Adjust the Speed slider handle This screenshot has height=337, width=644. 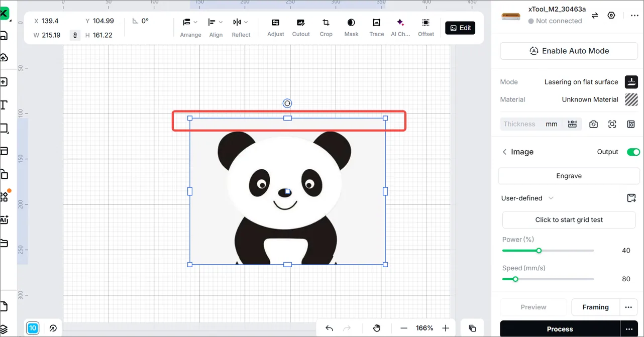tap(515, 279)
